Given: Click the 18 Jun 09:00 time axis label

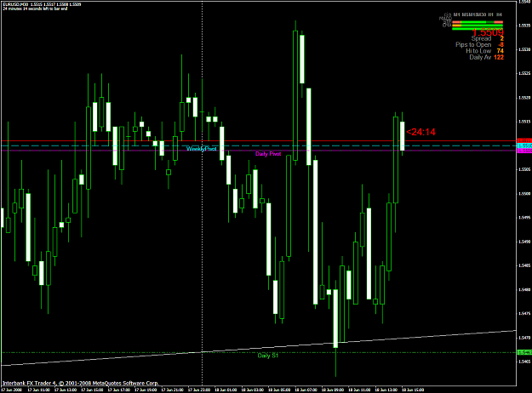Looking at the screenshot, I should click(333, 390).
